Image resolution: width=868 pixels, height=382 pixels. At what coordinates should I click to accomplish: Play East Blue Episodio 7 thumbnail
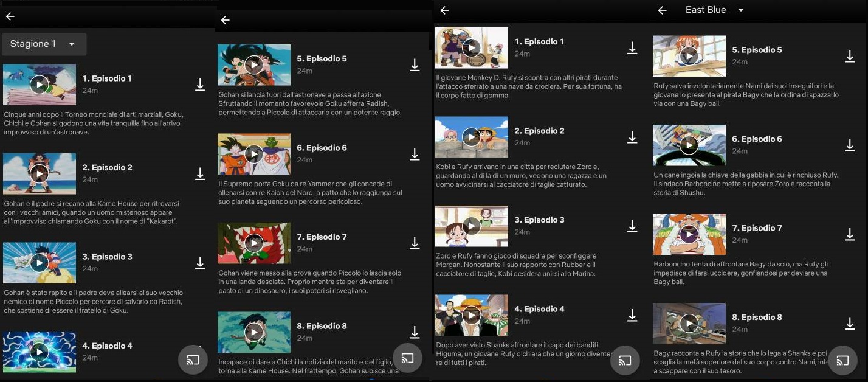689,234
